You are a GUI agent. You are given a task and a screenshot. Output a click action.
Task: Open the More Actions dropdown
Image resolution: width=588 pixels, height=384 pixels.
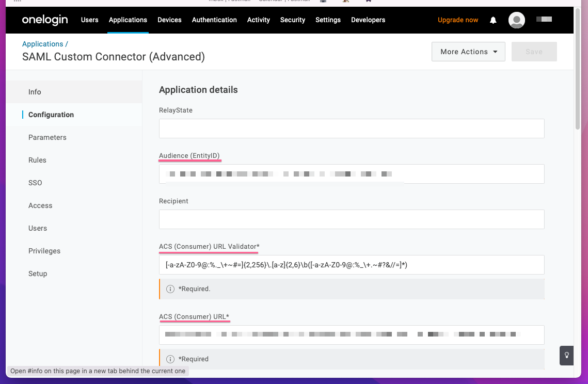click(467, 52)
